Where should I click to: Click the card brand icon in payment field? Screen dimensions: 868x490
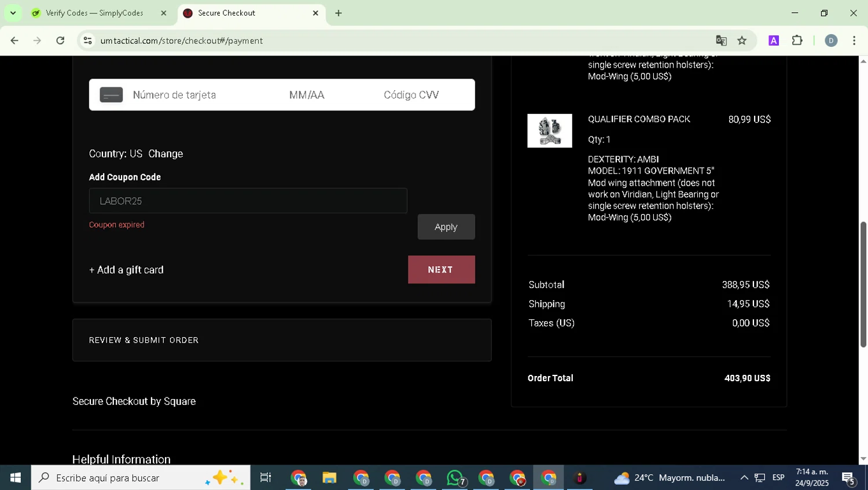tap(111, 95)
